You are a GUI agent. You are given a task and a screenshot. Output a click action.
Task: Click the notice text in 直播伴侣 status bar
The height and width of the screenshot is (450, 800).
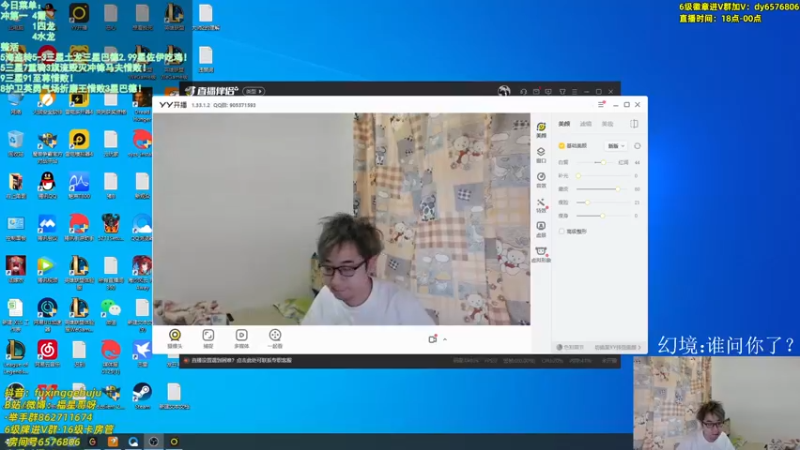tap(241, 360)
